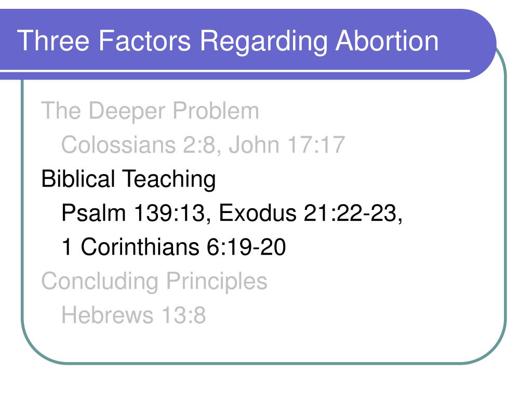This screenshot has width=532, height=399.
Task: Click the word 'Factors' in the title
Action: click(144, 41)
